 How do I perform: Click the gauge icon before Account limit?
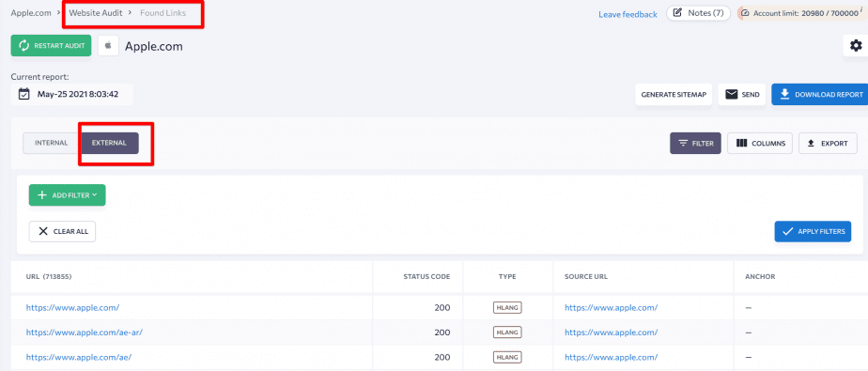click(745, 13)
